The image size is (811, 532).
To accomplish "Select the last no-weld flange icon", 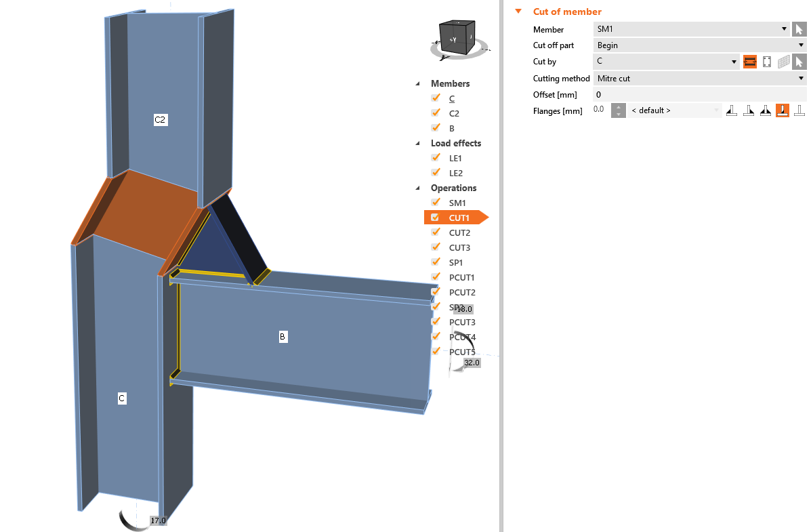I will click(799, 110).
